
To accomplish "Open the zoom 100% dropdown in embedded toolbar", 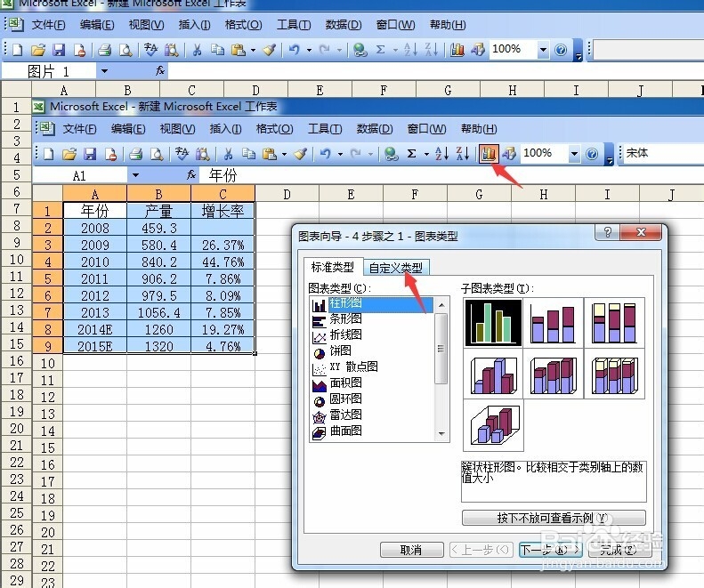I will [574, 154].
